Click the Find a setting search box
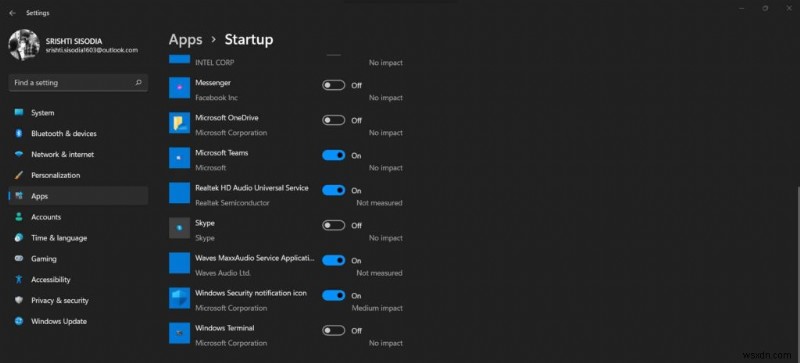The height and width of the screenshot is (363, 800). tap(78, 83)
